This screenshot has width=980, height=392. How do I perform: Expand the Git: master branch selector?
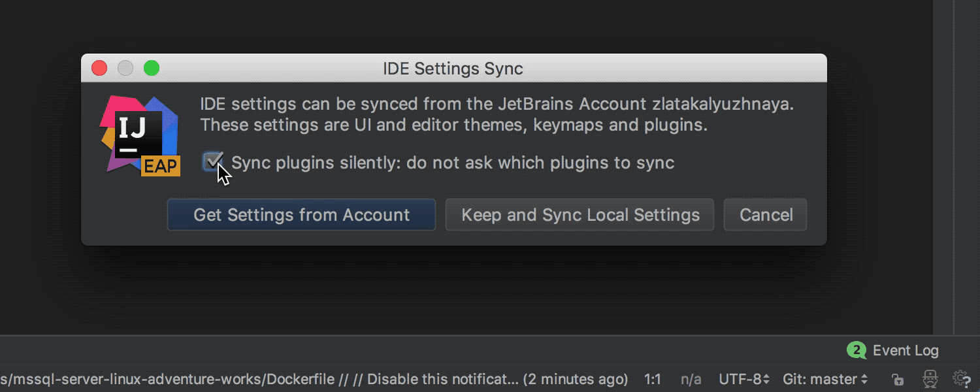(825, 379)
